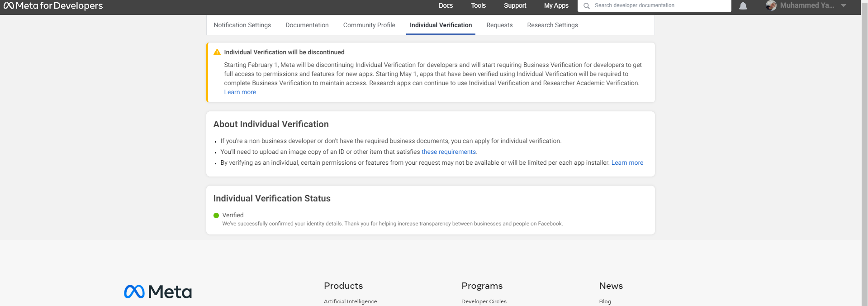Open My Apps from the top bar

pos(556,5)
